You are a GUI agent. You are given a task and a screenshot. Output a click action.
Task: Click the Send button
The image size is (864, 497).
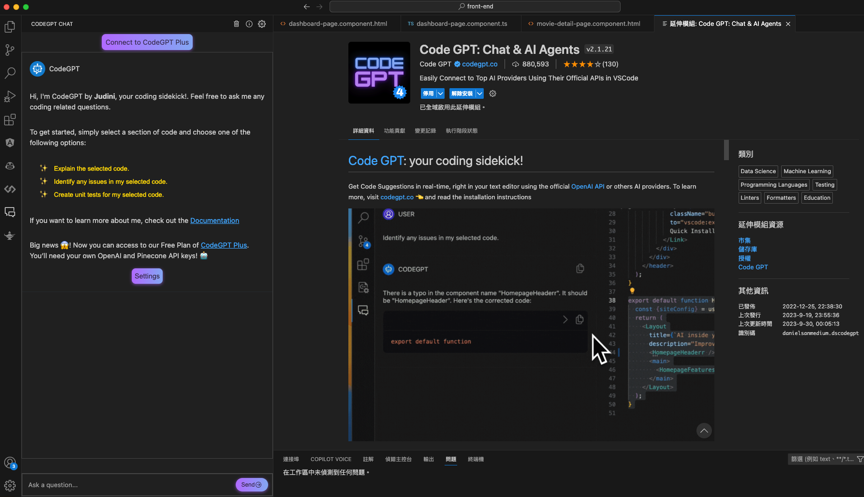251,485
